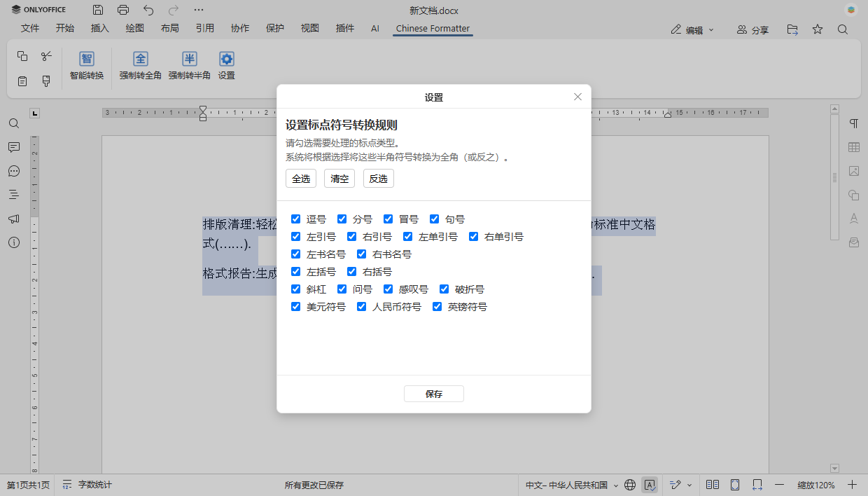Viewport: 868px width, 496px height.
Task: Click the zoom in plus button
Action: 852,485
